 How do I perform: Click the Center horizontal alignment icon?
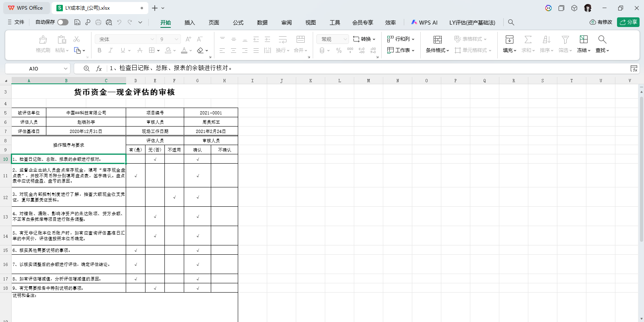point(234,50)
